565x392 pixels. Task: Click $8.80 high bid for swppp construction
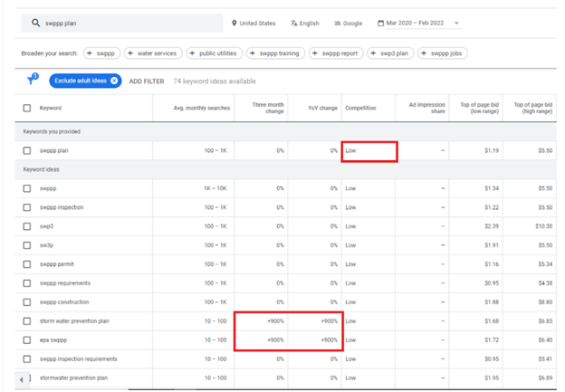pyautogui.click(x=546, y=302)
